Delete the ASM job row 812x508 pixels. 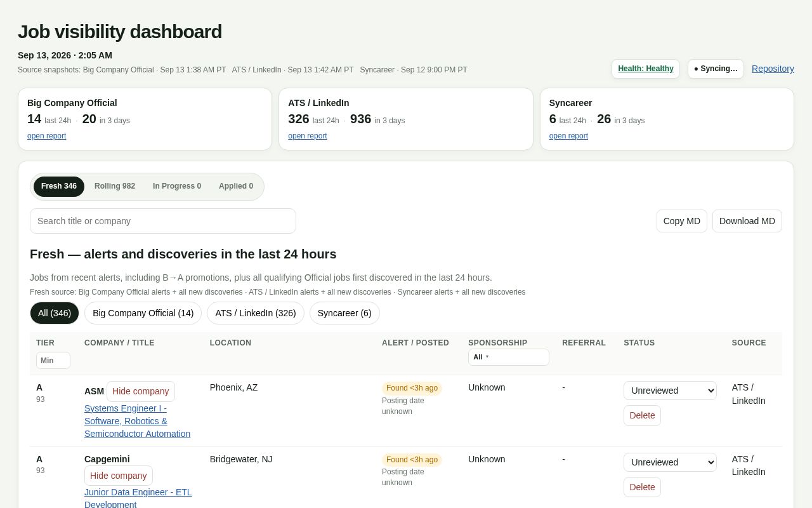[642, 415]
